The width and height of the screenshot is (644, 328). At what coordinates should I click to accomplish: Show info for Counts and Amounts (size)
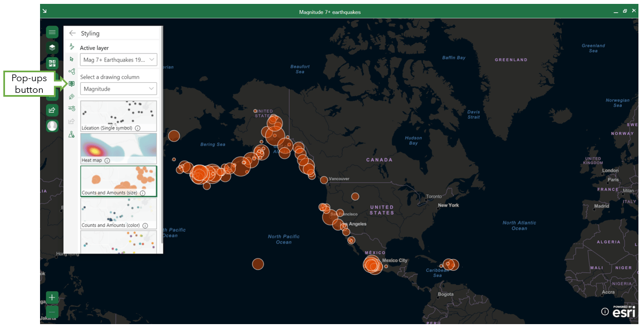[x=142, y=193]
